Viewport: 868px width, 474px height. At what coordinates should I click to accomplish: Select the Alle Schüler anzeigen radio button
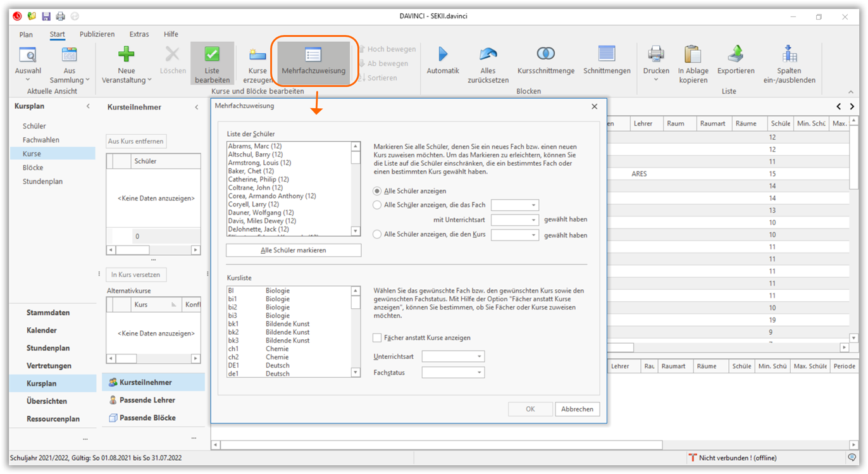378,191
